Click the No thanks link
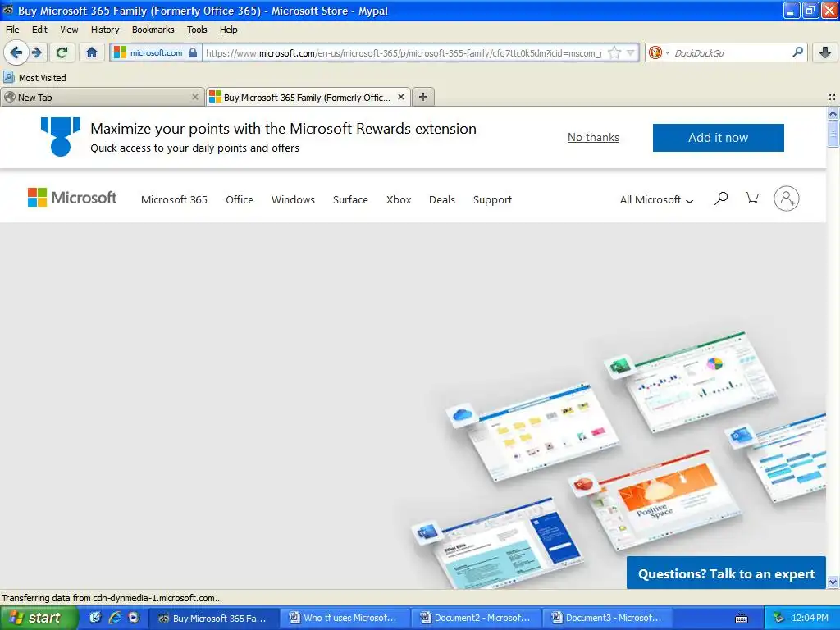 pyautogui.click(x=593, y=138)
